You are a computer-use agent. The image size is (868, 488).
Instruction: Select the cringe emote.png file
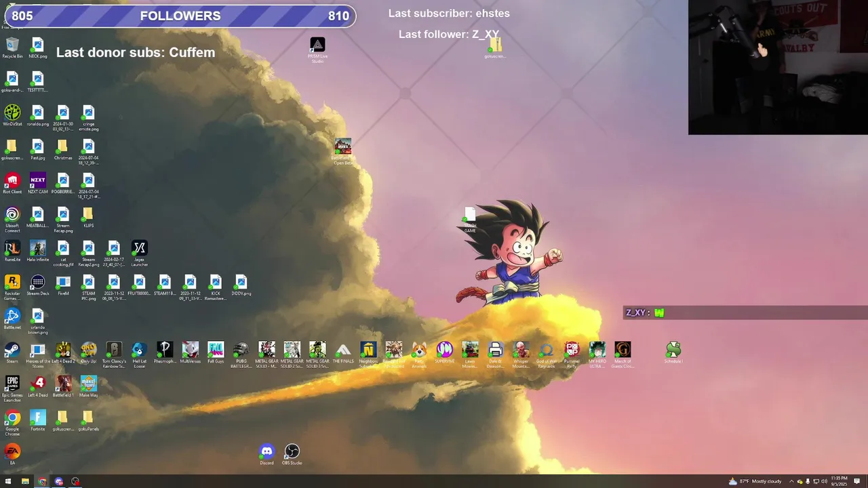pos(88,118)
